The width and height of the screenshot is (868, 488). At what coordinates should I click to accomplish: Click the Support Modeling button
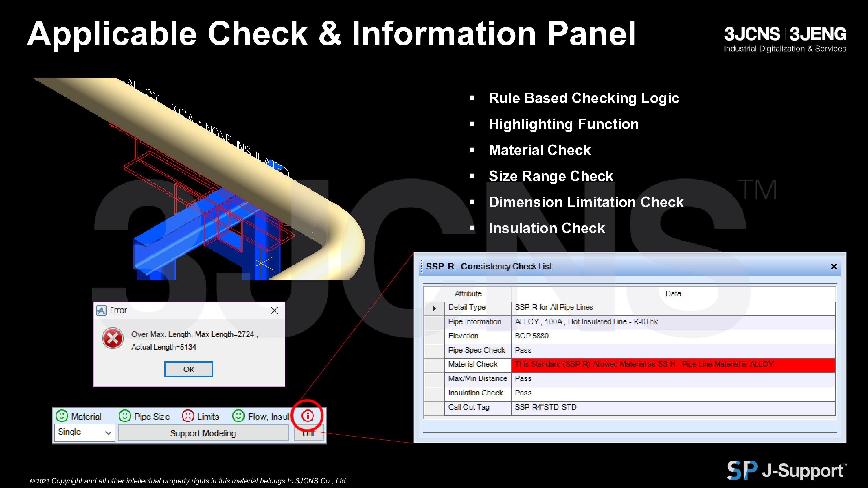(x=203, y=433)
